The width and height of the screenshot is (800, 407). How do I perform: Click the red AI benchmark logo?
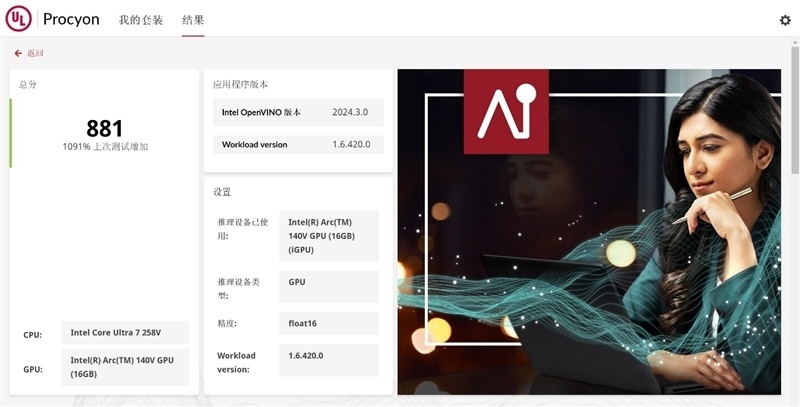pyautogui.click(x=505, y=110)
